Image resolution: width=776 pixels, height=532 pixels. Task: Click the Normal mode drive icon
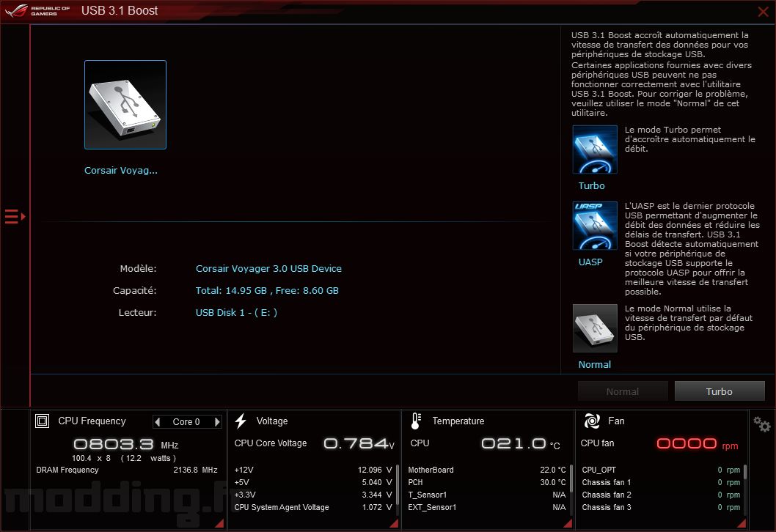(x=595, y=328)
